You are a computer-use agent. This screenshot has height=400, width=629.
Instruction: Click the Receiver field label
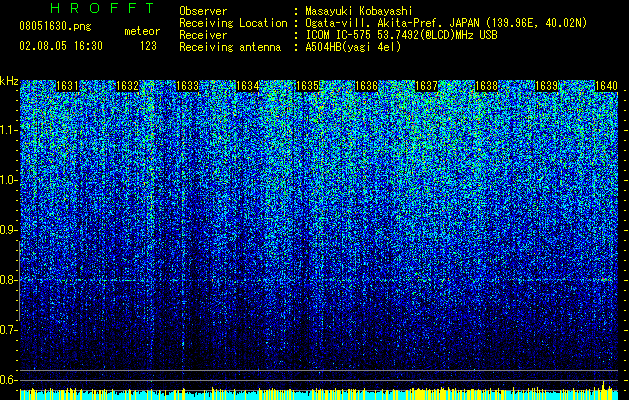pyautogui.click(x=203, y=35)
